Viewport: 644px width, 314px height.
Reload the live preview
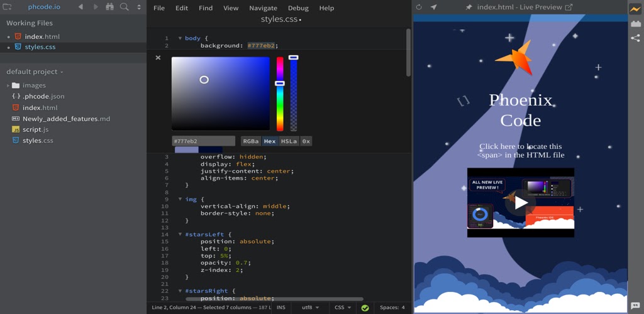coord(419,7)
